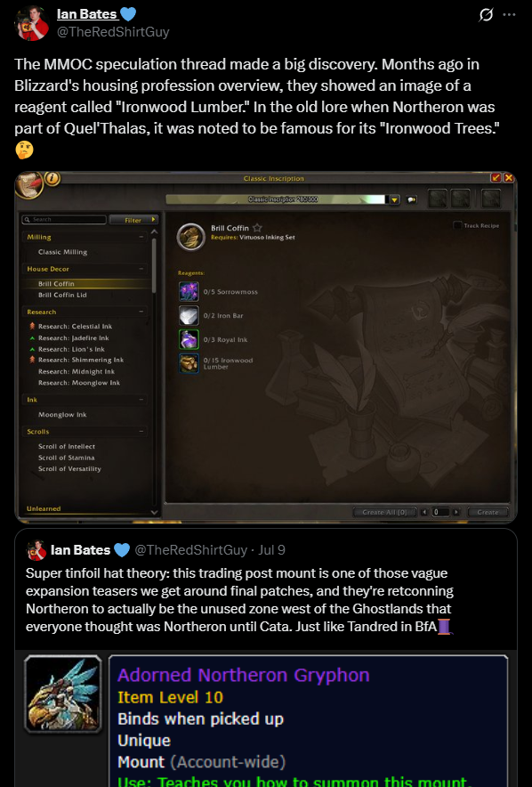Click the Iron Bar reagent icon
This screenshot has height=787, width=532.
[x=189, y=315]
